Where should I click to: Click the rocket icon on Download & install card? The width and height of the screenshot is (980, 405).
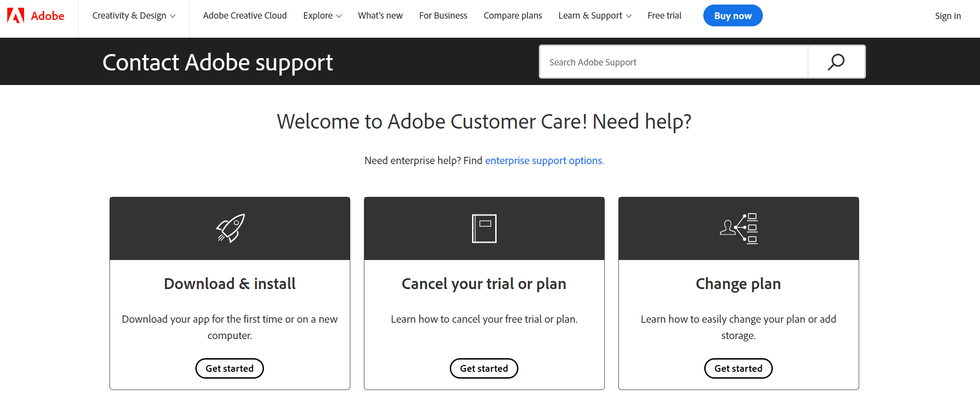(229, 228)
